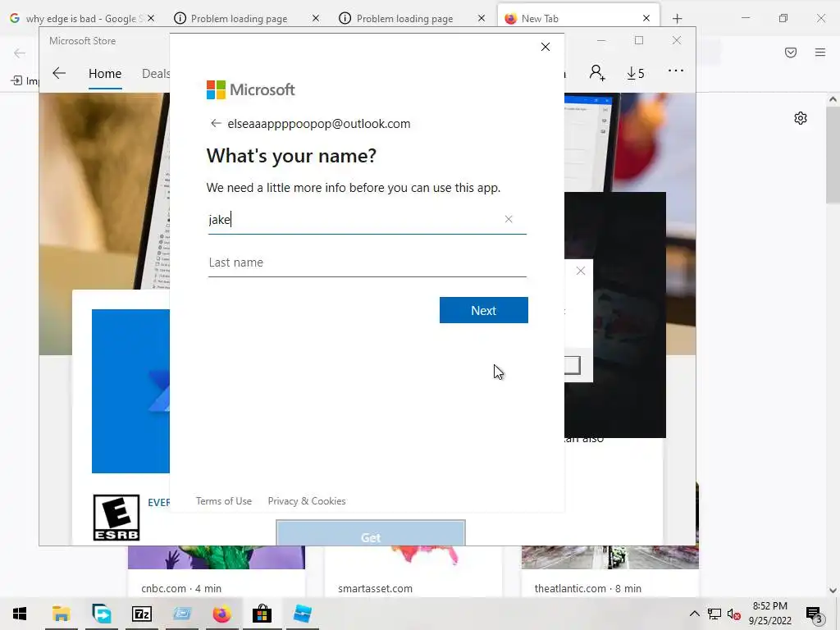Screen dimensions: 840x630
Task: Open the smartasset.com article card
Action: pyautogui.click(x=413, y=571)
